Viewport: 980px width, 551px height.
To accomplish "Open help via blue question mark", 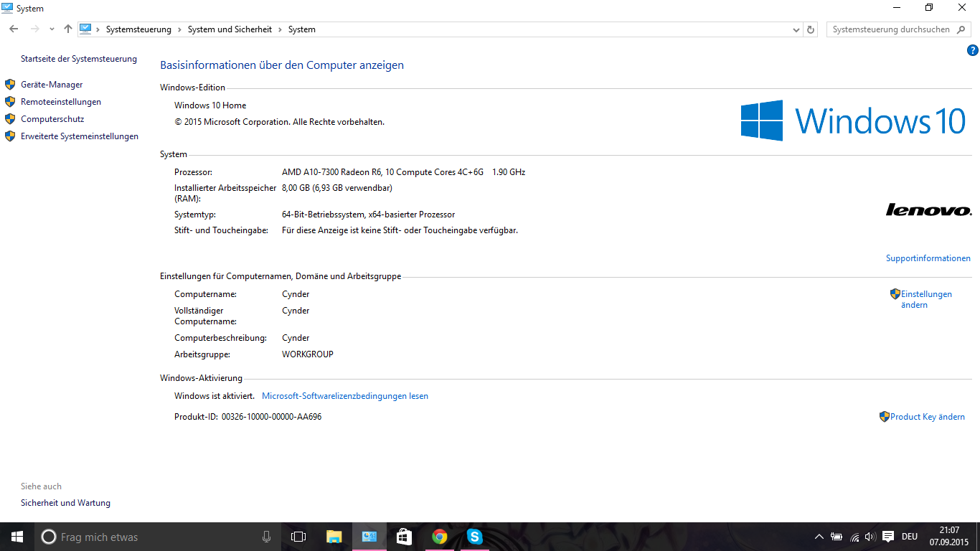I will [973, 50].
